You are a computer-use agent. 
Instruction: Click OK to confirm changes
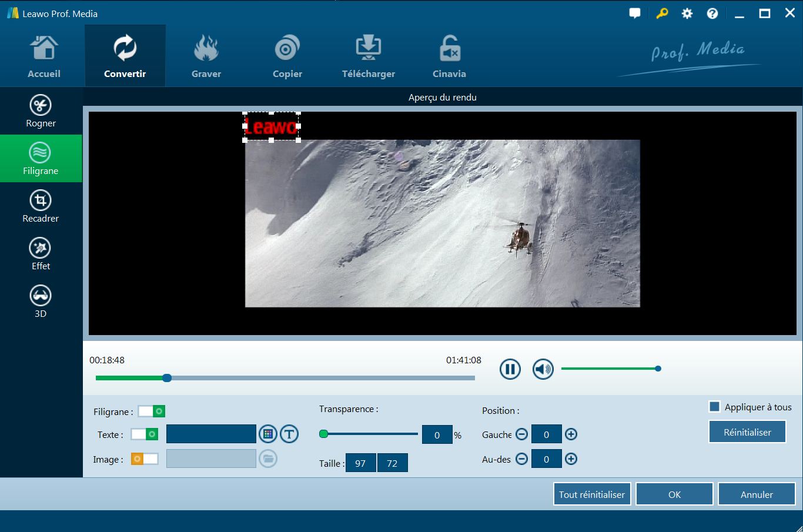tap(674, 494)
